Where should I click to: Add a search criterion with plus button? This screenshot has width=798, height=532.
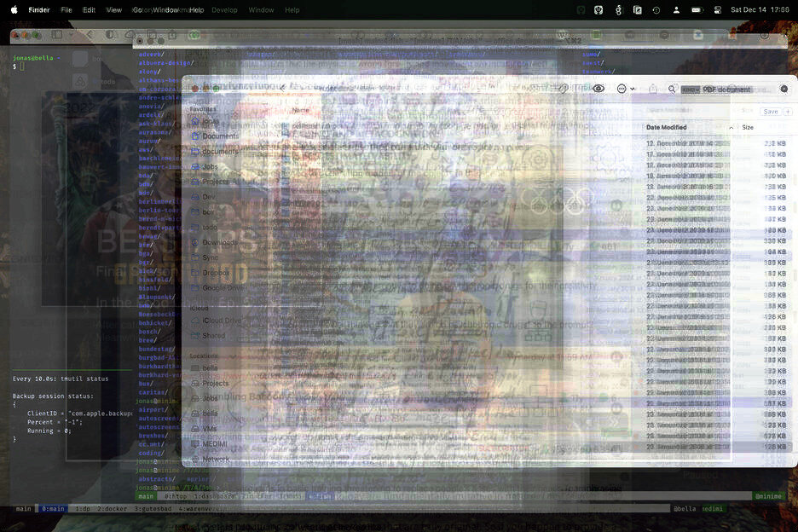point(787,112)
